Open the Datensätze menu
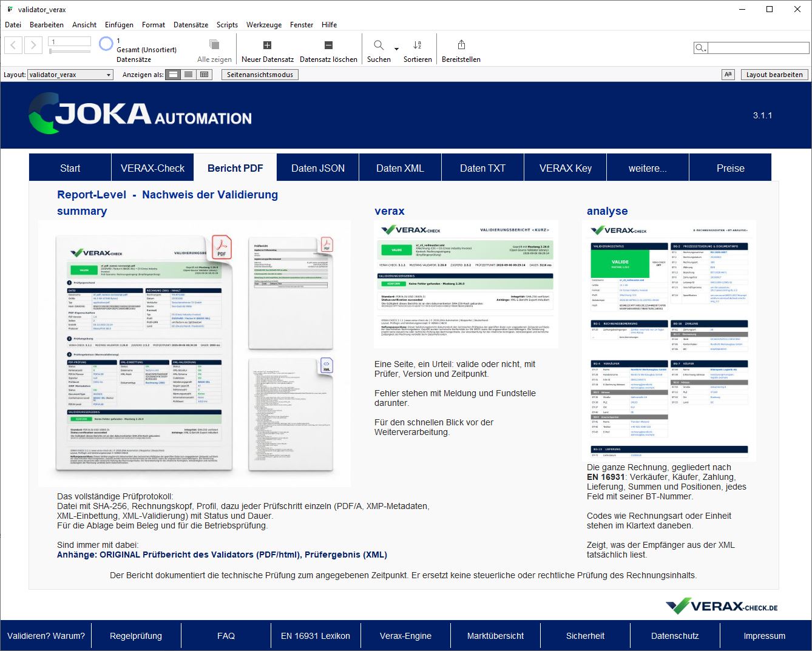812x651 pixels. [x=191, y=25]
